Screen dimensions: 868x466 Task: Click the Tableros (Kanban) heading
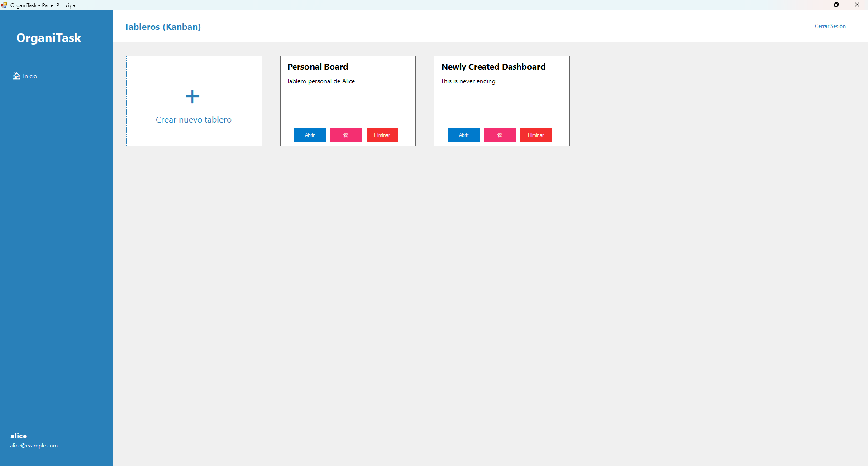[x=162, y=27]
